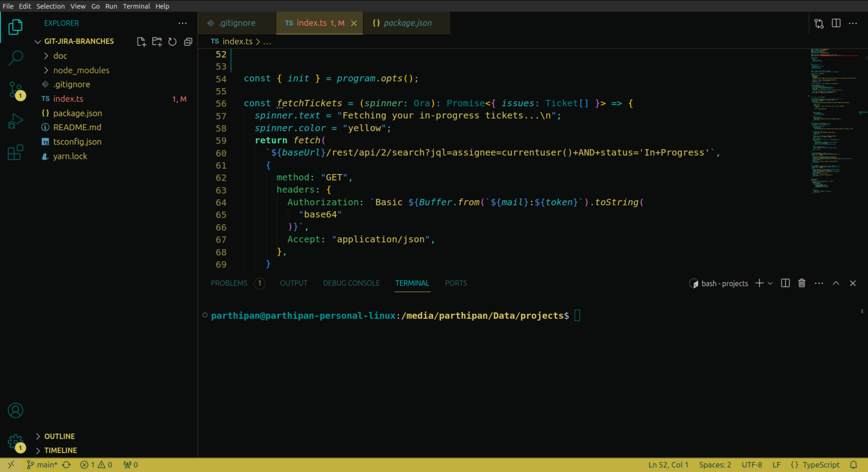868x472 pixels.
Task: Open Source Control view with 1 change
Action: [16, 90]
